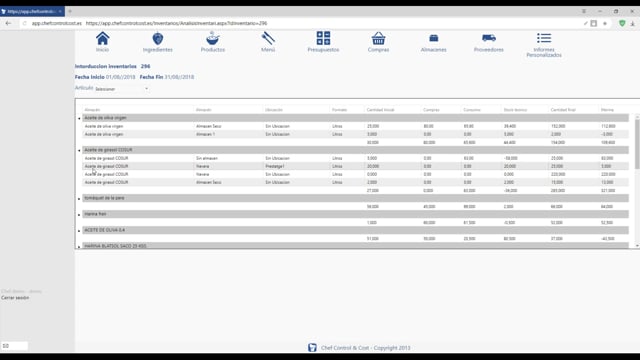Click the Cantidad Inicial column header
Screen dimensions: 640x360
point(380,110)
